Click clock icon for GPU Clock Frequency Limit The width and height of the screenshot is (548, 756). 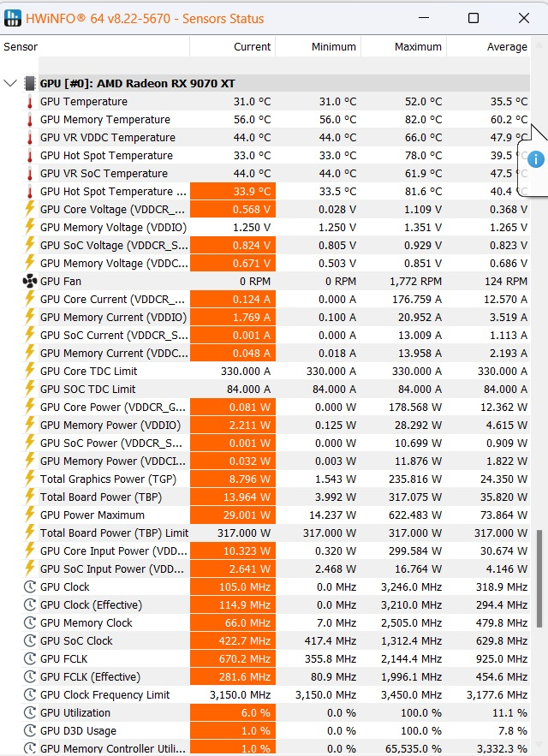30,694
